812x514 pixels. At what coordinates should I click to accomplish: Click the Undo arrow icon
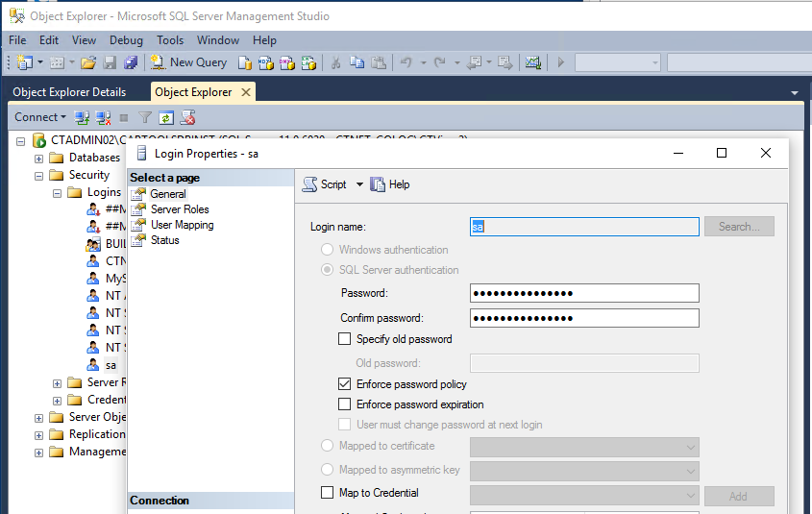click(406, 62)
